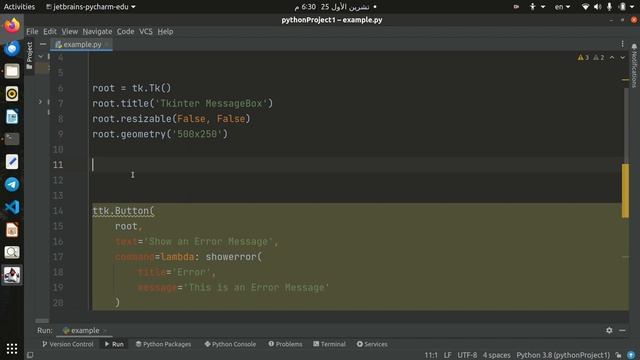Screen dimensions: 640x360
Task: Collapse the Project panel with minus button
Action: click(x=43, y=44)
